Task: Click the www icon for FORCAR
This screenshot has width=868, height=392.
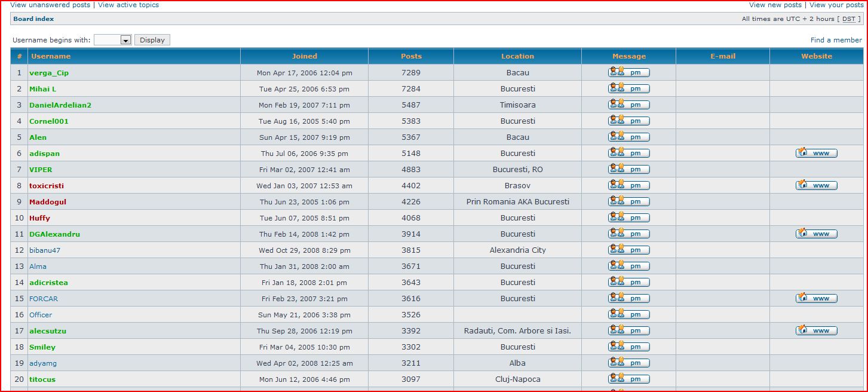Action: [x=816, y=298]
